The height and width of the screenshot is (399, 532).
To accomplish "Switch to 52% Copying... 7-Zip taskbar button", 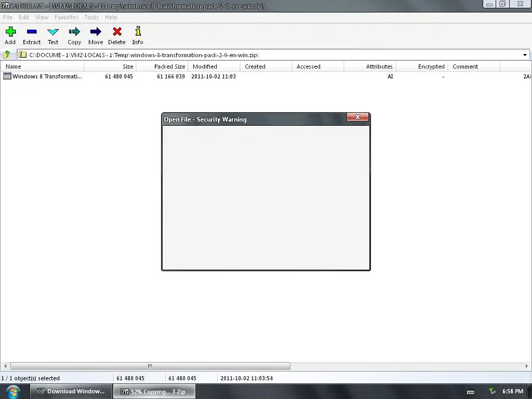I will (154, 391).
